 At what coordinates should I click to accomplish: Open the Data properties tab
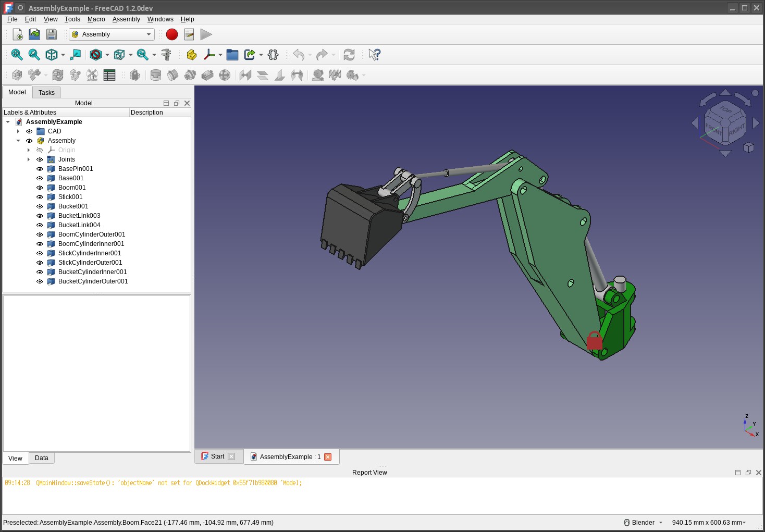point(42,458)
